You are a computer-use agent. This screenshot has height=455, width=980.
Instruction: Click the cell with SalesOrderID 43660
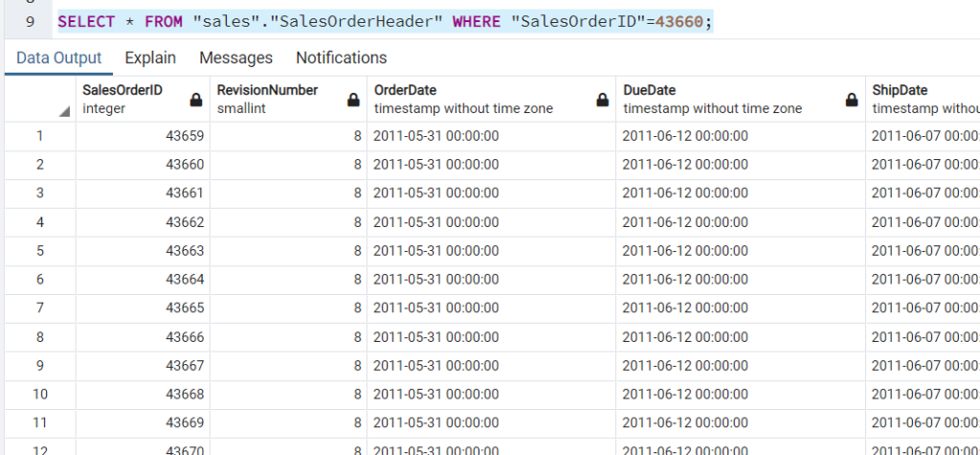tap(144, 165)
